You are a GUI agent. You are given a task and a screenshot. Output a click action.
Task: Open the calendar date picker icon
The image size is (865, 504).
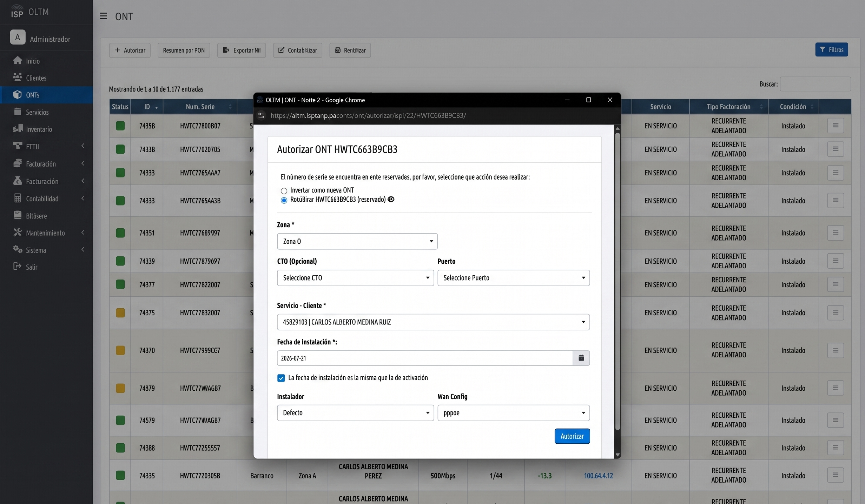(581, 358)
